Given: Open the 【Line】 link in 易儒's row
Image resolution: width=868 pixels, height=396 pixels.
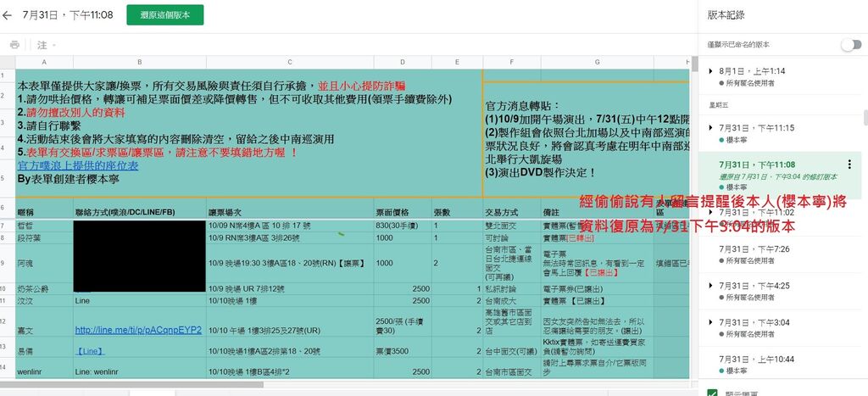Looking at the screenshot, I should click(90, 351).
